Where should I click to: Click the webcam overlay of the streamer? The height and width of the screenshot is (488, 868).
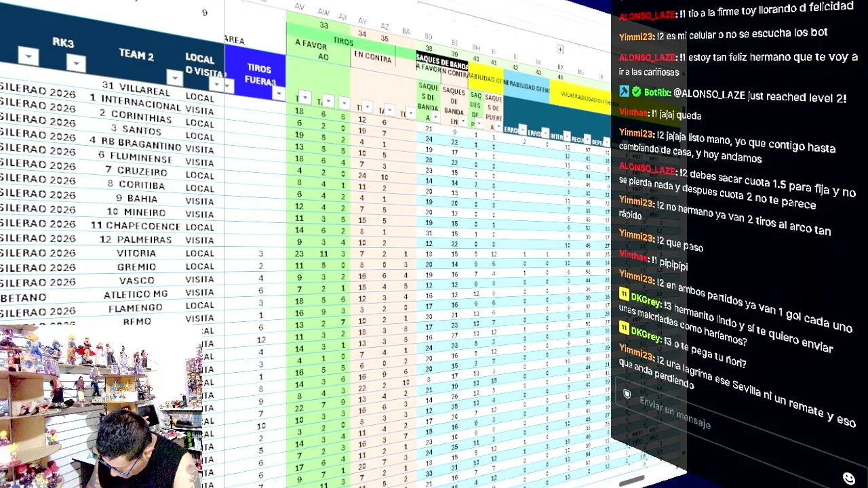(x=102, y=407)
